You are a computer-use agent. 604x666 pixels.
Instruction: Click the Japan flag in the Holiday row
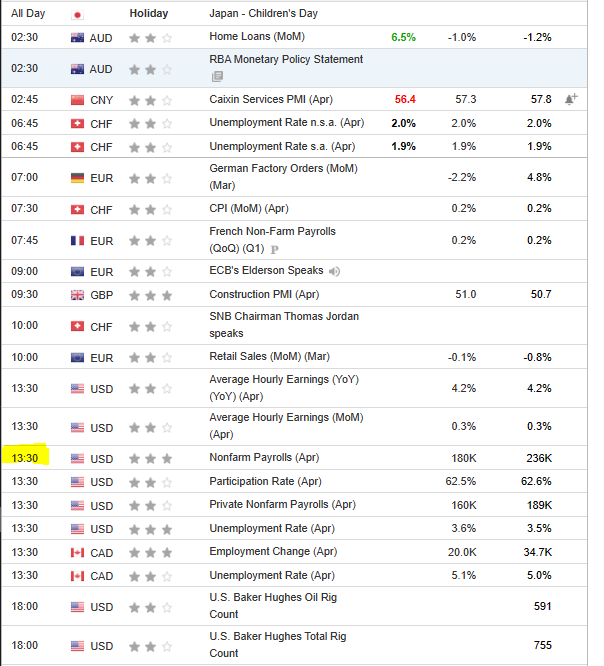78,14
